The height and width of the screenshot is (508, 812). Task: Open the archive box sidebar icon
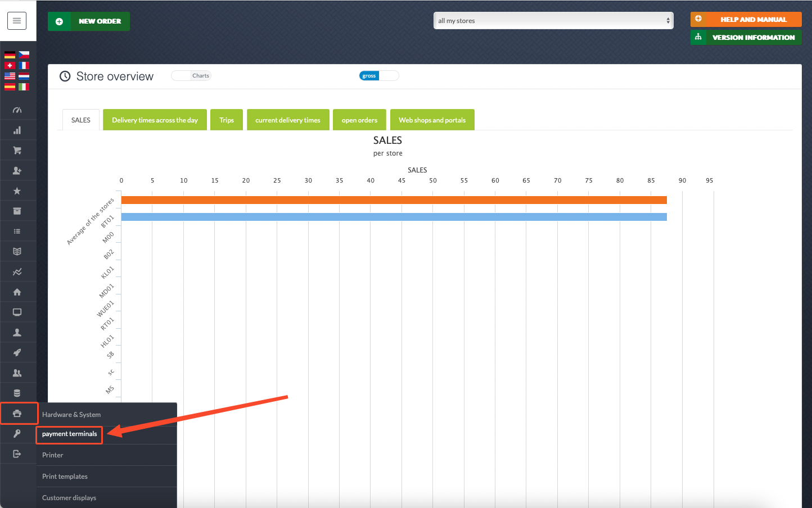[x=17, y=211]
